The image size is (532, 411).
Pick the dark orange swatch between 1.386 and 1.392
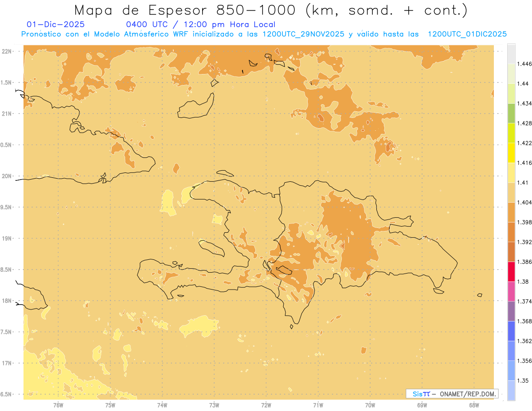[x=511, y=252]
